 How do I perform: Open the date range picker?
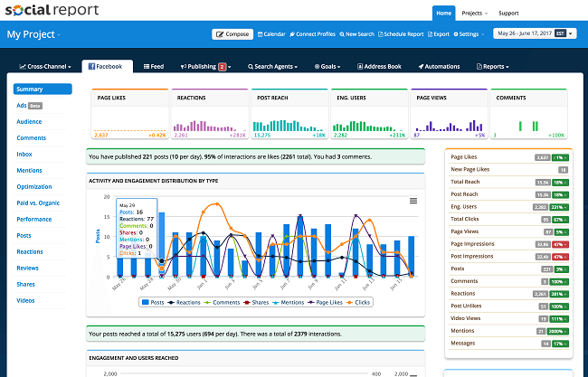[535, 33]
